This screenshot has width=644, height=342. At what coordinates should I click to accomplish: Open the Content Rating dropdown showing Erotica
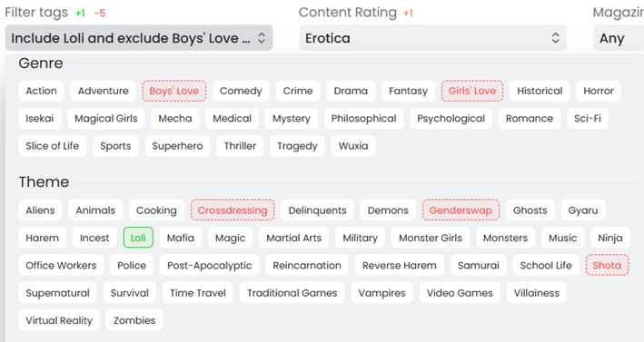click(x=433, y=38)
